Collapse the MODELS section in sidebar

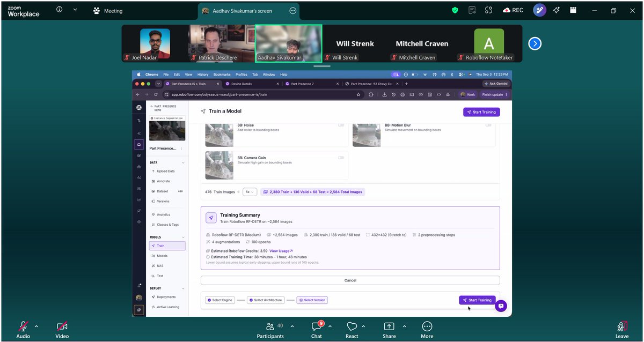[x=183, y=237]
